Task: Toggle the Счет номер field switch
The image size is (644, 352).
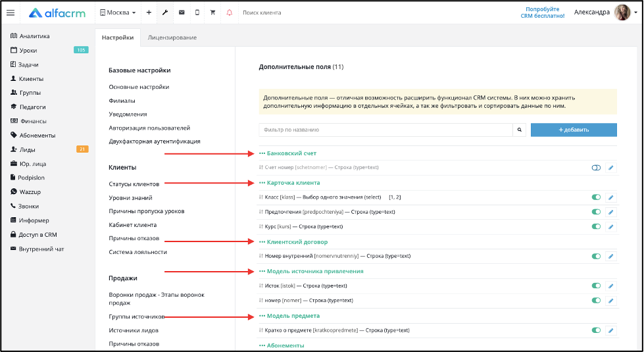Action: 596,168
